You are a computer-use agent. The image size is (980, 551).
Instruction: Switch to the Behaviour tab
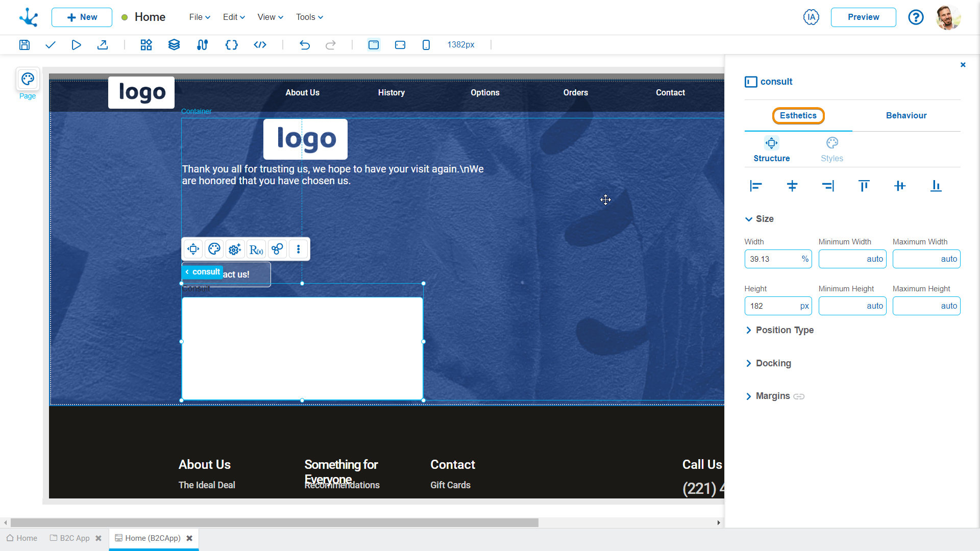pyautogui.click(x=906, y=116)
